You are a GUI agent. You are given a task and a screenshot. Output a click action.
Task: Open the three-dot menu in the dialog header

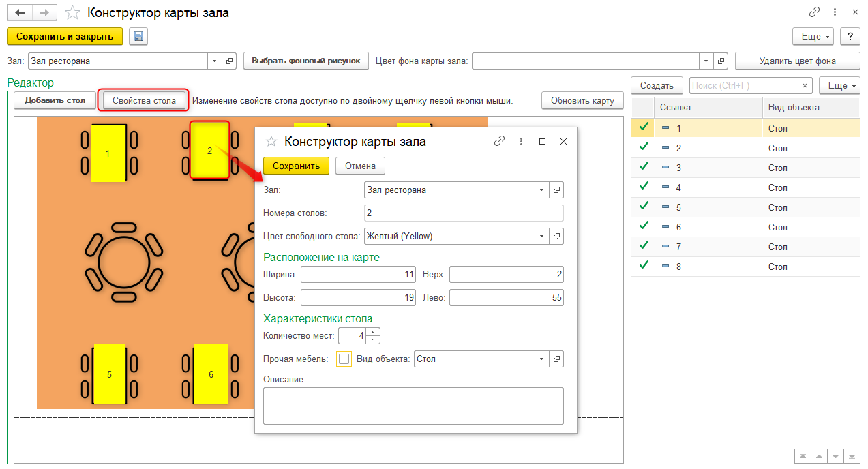pyautogui.click(x=521, y=141)
